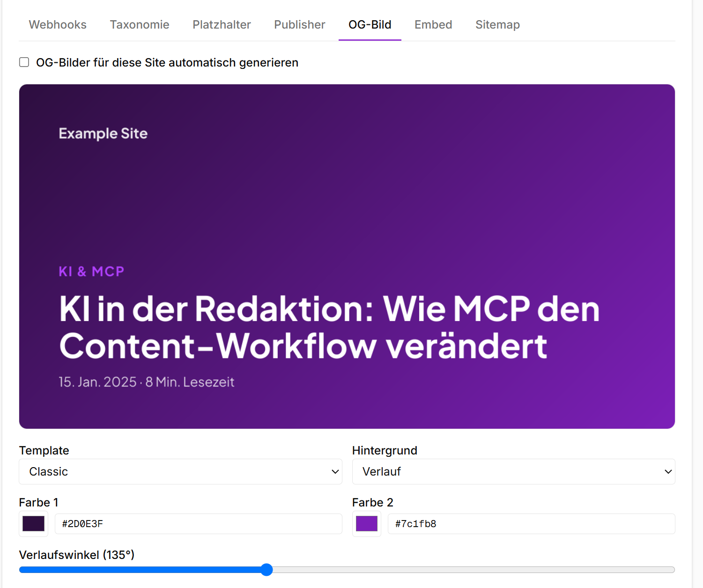Go to the Publisher tab
The image size is (703, 588).
pos(300,25)
